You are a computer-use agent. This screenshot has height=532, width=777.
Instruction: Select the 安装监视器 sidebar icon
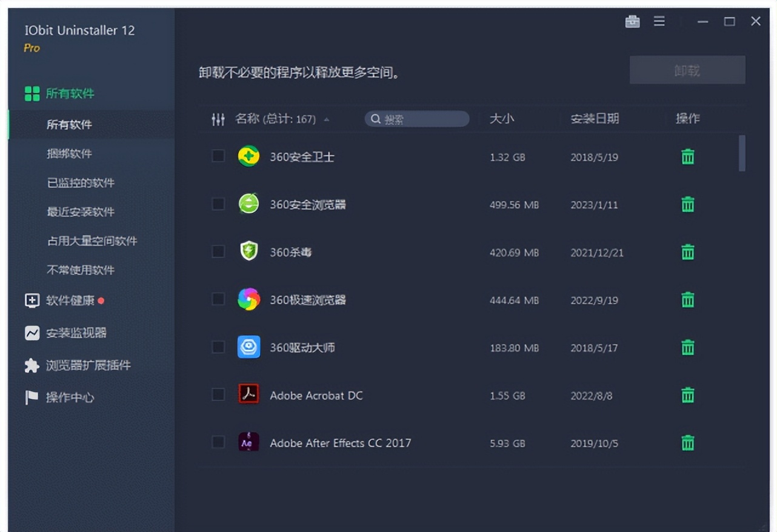(31, 333)
